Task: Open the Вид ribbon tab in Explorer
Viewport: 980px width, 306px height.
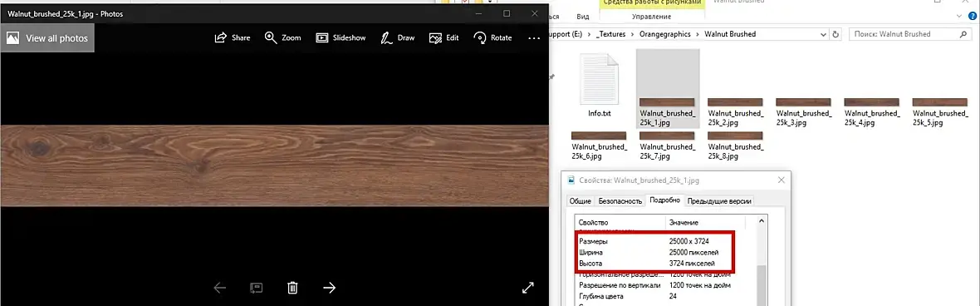Action: coord(582,17)
